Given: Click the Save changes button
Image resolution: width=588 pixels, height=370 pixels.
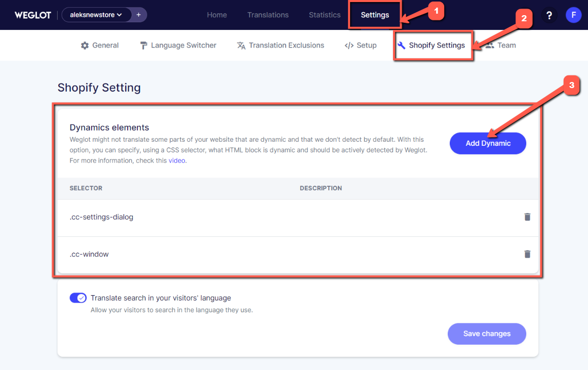Looking at the screenshot, I should click(x=487, y=334).
